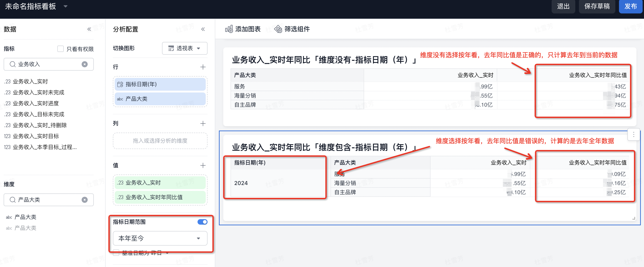Open the 透视表 chart type dropdown
The width and height of the screenshot is (644, 267).
point(185,48)
